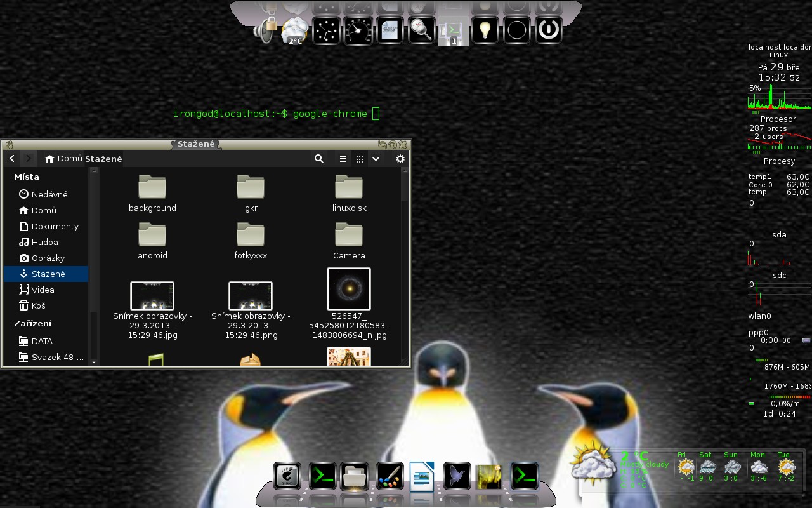Expand the view options dropdown arrow
This screenshot has height=508, width=812.
pyautogui.click(x=376, y=159)
